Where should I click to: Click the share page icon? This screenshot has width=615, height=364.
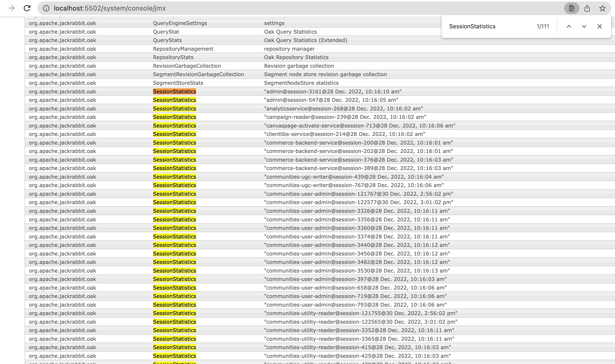click(587, 8)
